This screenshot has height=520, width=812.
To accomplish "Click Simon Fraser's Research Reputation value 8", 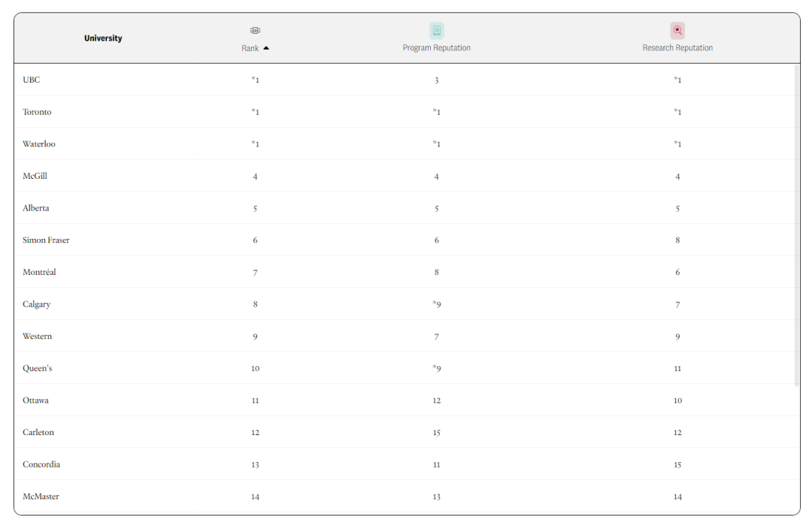I will (677, 240).
